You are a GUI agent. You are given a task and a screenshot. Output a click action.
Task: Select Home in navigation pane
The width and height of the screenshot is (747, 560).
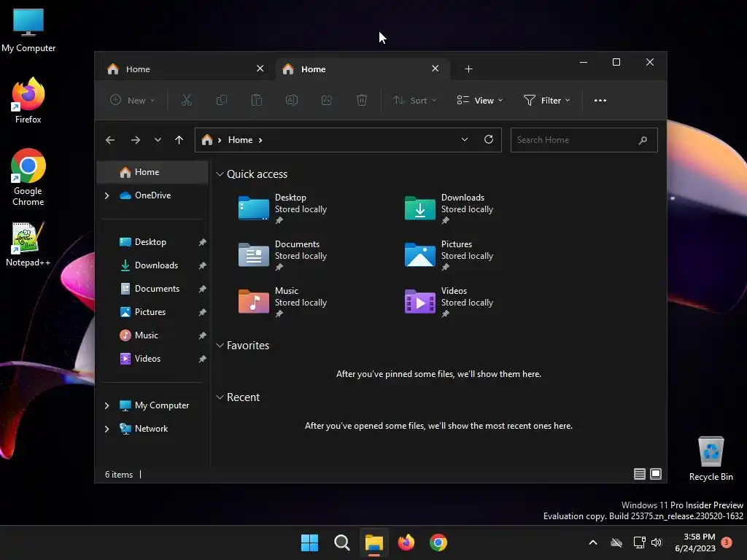152,172
